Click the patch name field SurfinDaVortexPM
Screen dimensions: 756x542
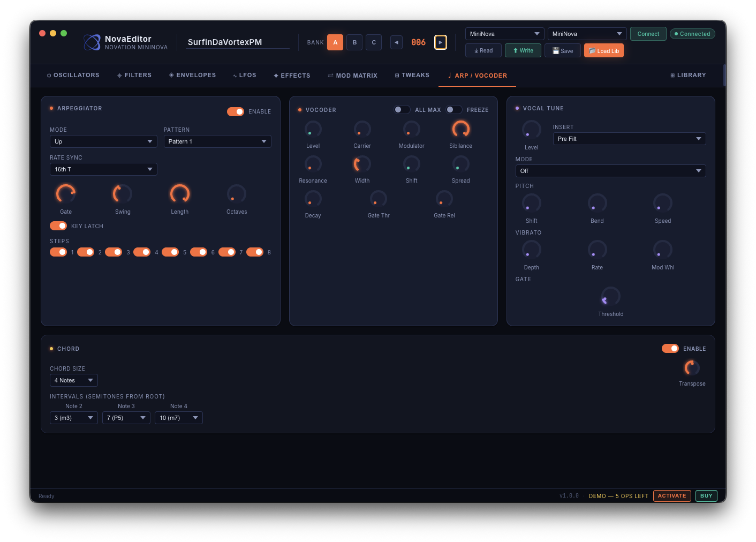pos(238,42)
